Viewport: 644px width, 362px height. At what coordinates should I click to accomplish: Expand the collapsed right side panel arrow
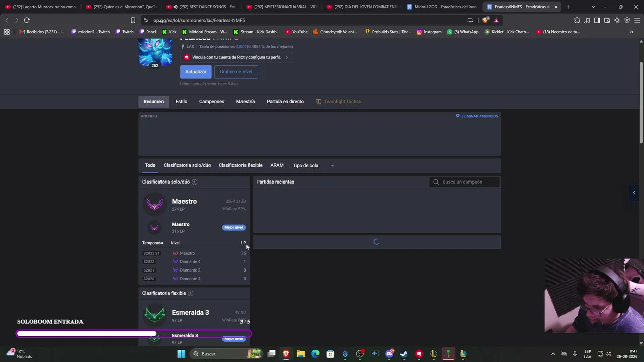pos(634,192)
